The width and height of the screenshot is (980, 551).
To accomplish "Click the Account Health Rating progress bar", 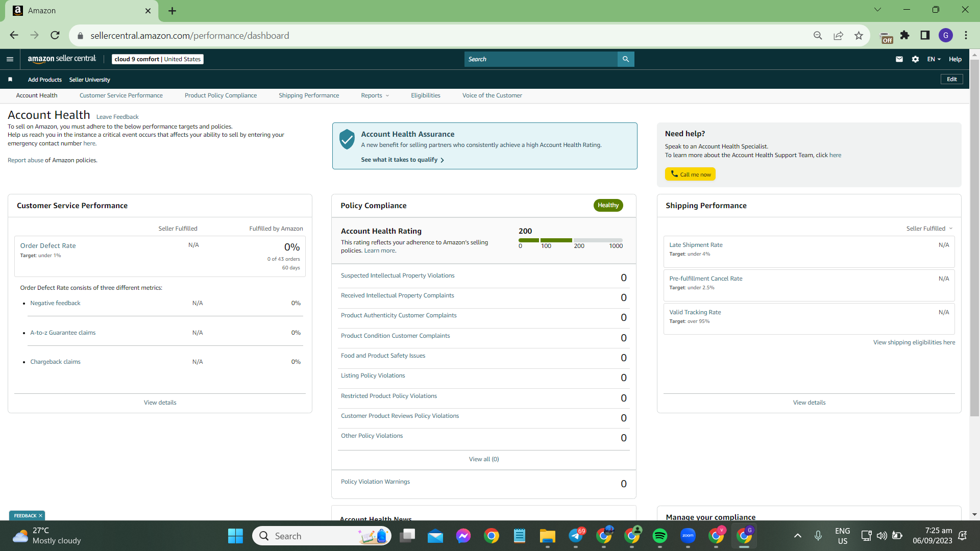I will pos(571,240).
